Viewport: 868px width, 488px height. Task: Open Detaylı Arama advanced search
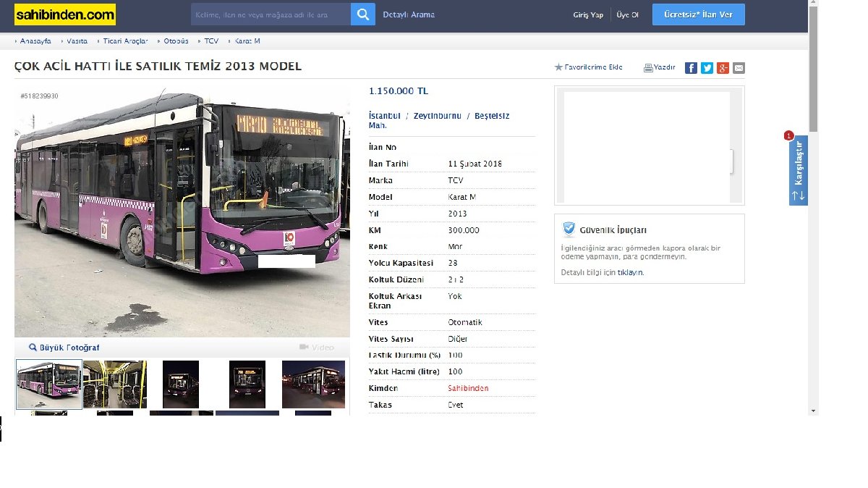click(409, 14)
